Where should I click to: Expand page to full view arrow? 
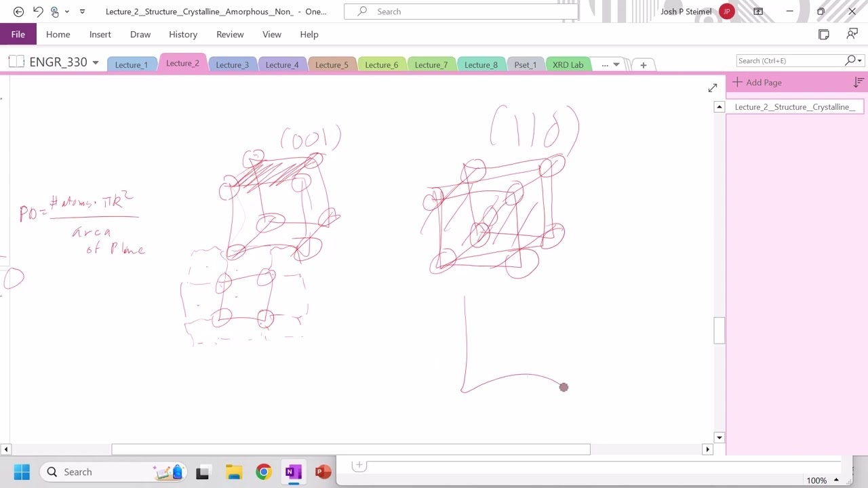click(713, 88)
